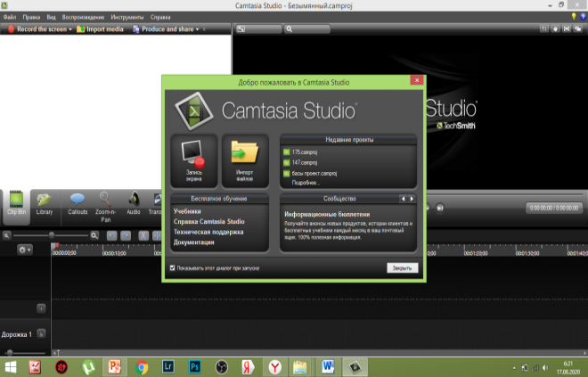Click the full screen preview icon
This screenshot has width=588, height=377.
567,29
